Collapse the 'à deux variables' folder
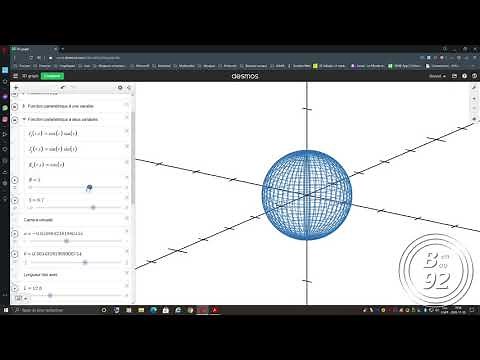The image size is (480, 360). coord(24,119)
